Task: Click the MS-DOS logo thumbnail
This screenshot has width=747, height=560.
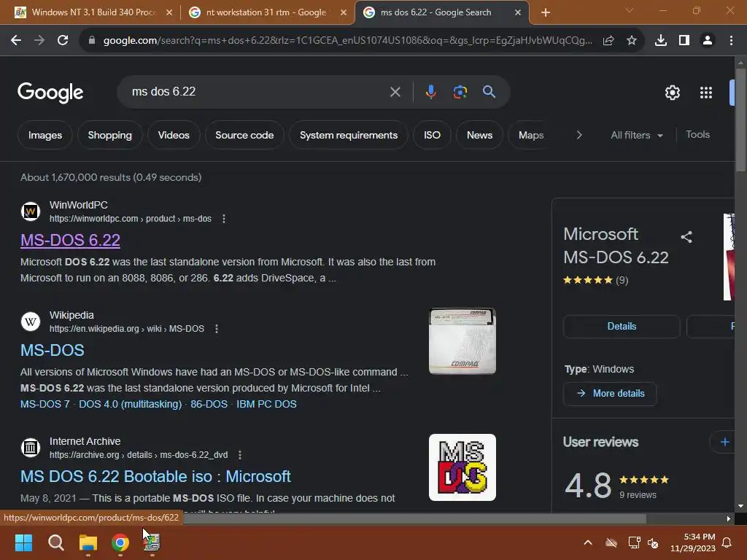Action: click(x=462, y=467)
